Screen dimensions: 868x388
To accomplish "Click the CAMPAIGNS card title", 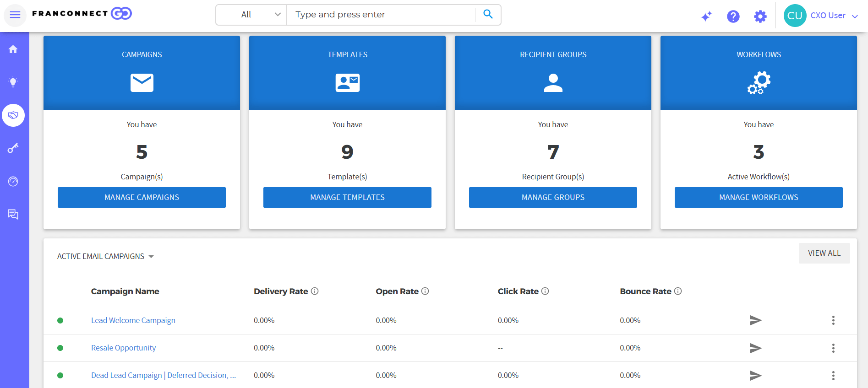I will [x=142, y=54].
